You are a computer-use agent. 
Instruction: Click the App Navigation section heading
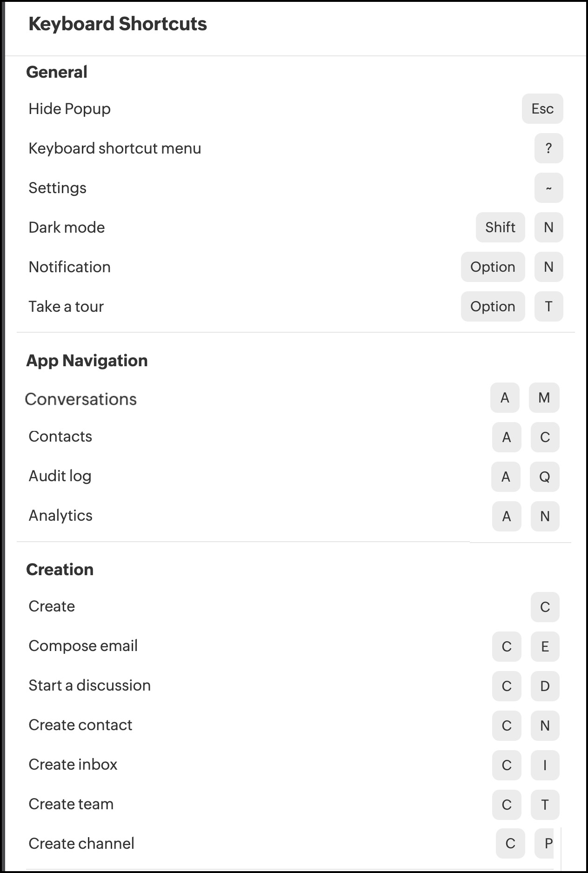87,361
